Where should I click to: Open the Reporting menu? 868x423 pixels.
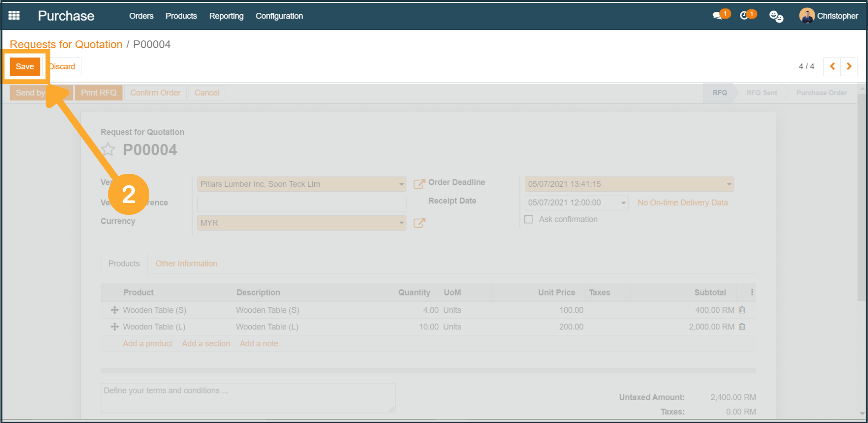click(226, 16)
